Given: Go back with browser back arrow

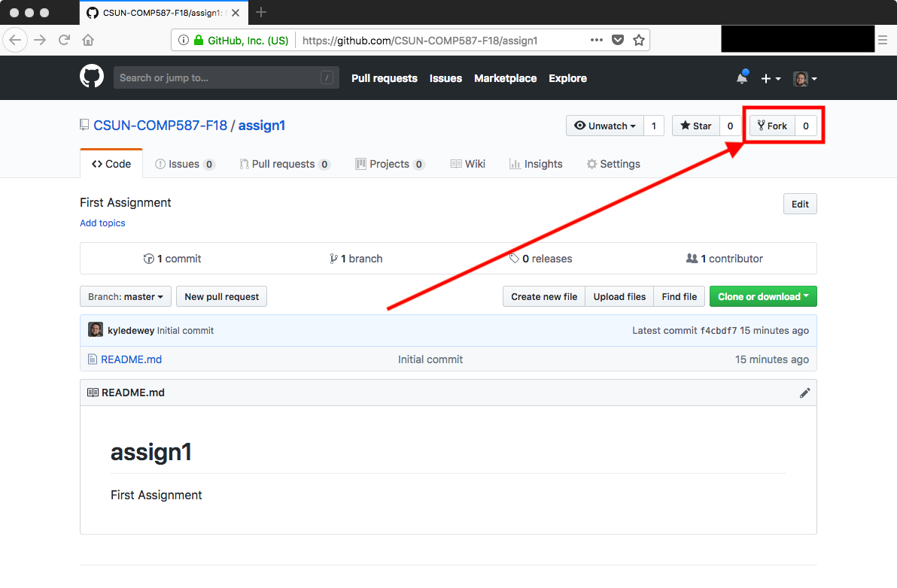Looking at the screenshot, I should [16, 40].
